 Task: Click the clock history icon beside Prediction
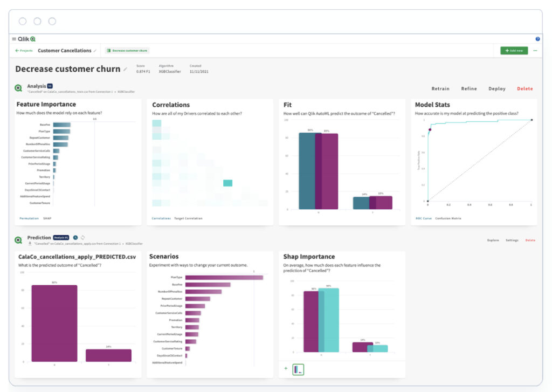click(x=75, y=236)
